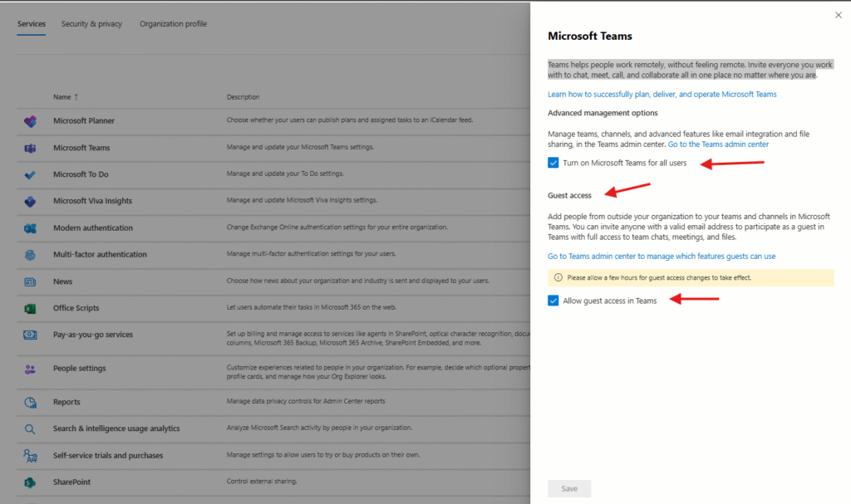Click the Microsoft Teams service icon
The width and height of the screenshot is (851, 504).
[30, 148]
